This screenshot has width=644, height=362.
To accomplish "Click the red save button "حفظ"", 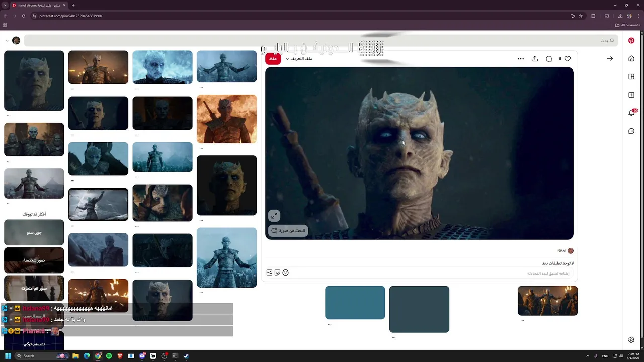I will (273, 59).
